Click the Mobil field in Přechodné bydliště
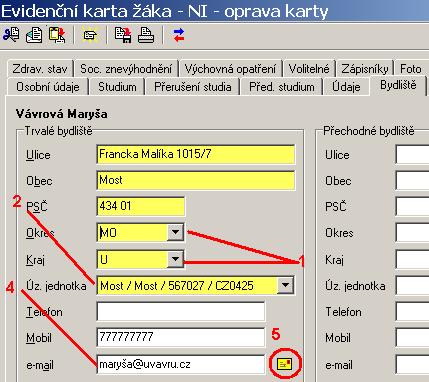Image resolution: width=429 pixels, height=382 pixels. pos(412,337)
